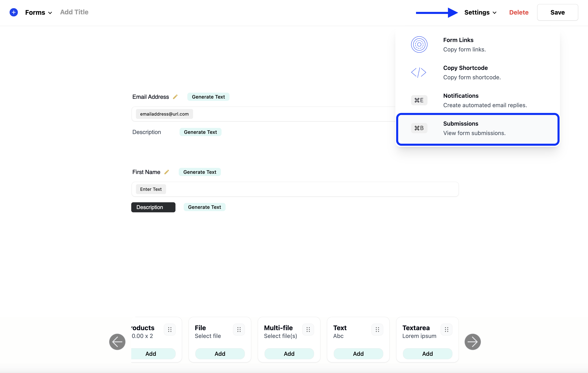Image resolution: width=588 pixels, height=373 pixels.
Task: Click the Add Title field
Action: click(x=74, y=12)
